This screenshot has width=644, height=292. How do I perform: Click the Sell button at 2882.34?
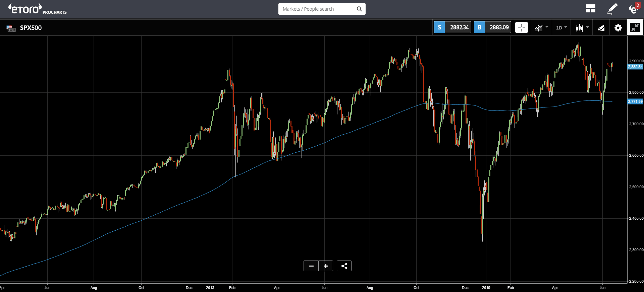[x=452, y=27]
